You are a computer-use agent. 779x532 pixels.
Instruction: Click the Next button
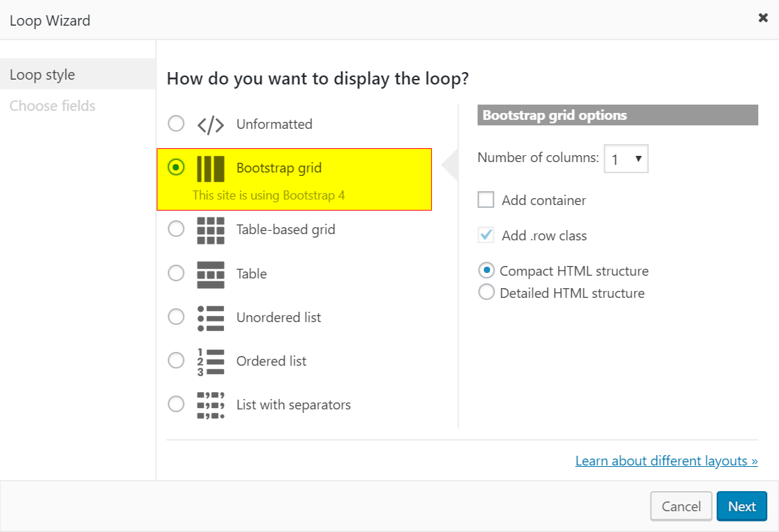click(x=742, y=506)
